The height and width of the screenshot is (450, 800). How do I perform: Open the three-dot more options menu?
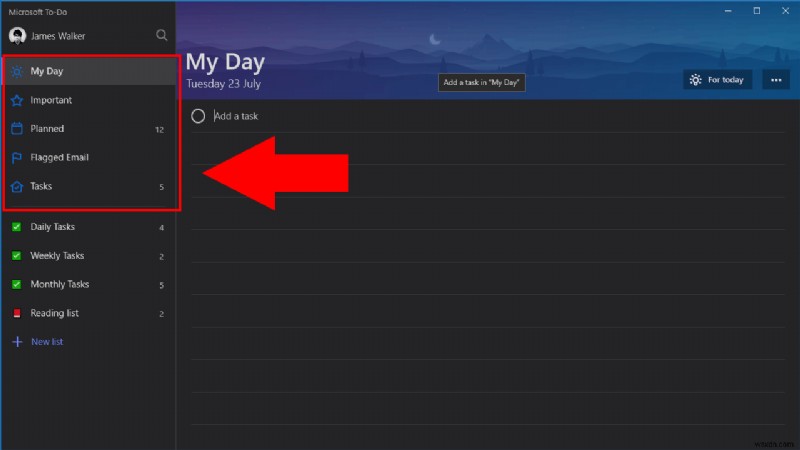point(776,80)
